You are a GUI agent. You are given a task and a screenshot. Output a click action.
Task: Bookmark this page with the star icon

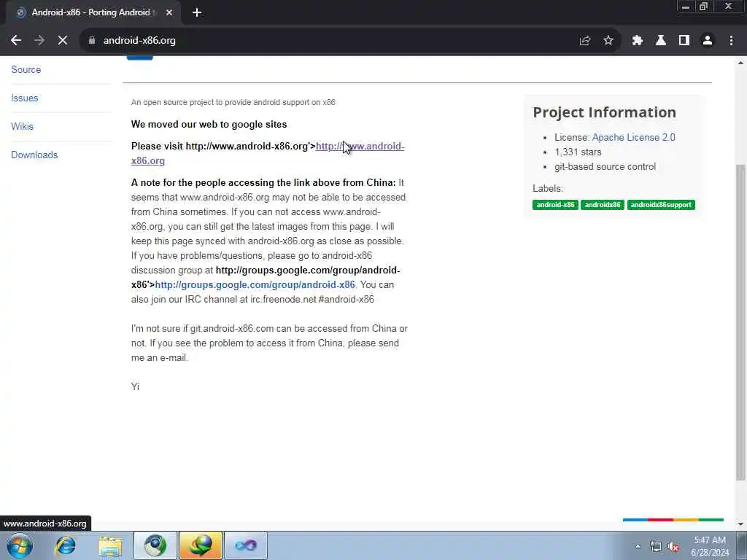tap(608, 41)
